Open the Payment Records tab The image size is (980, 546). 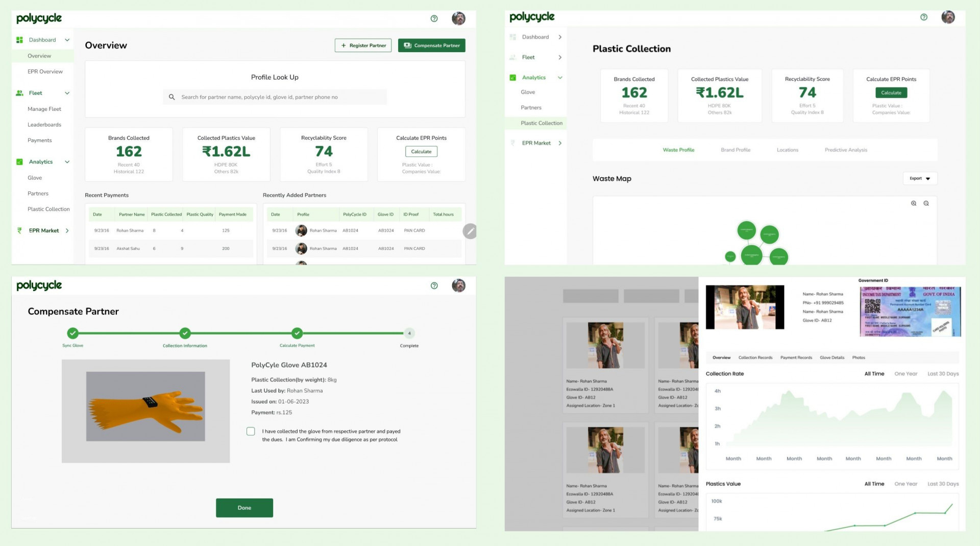click(x=796, y=358)
